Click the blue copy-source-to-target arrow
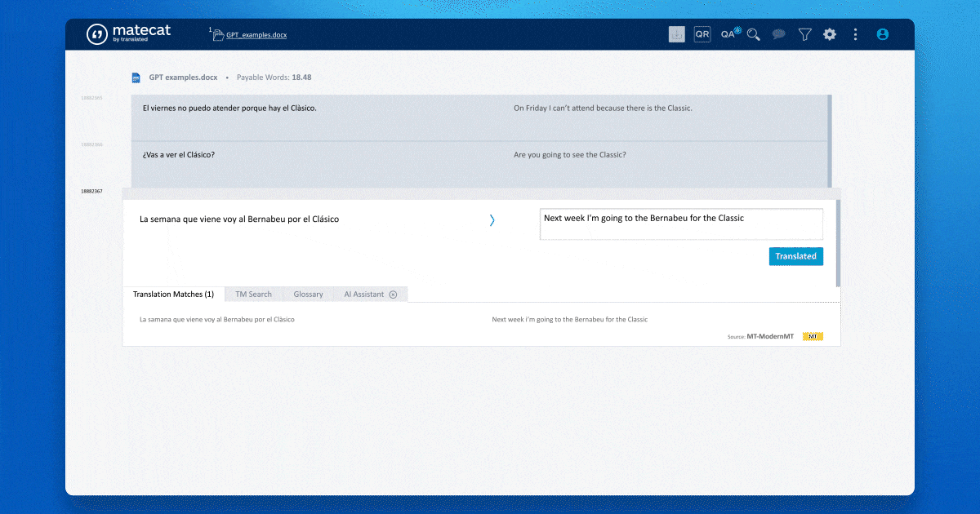 pos(492,219)
